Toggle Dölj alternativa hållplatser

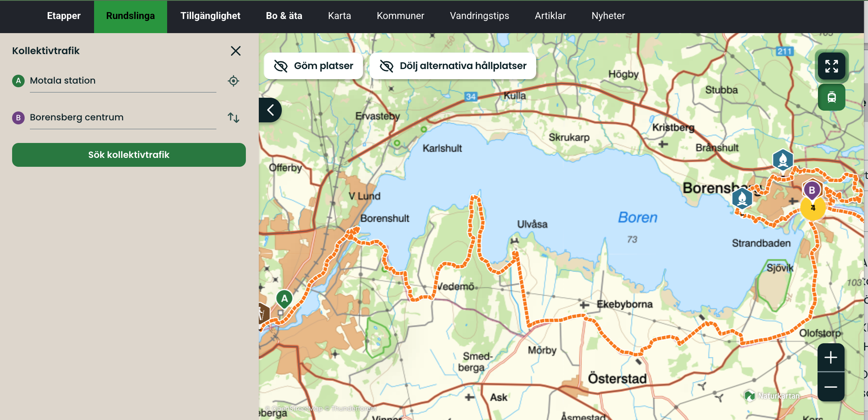(x=453, y=66)
